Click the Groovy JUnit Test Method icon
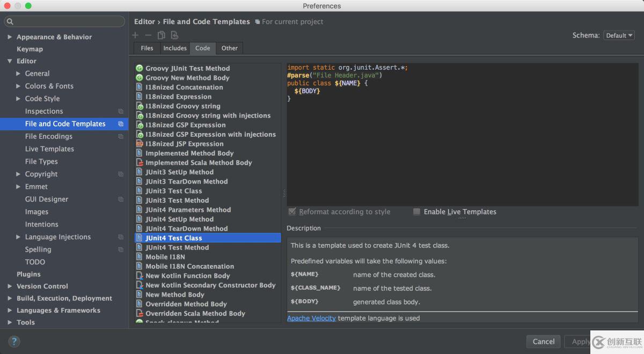Screen dimensions: 644x354 [140, 69]
